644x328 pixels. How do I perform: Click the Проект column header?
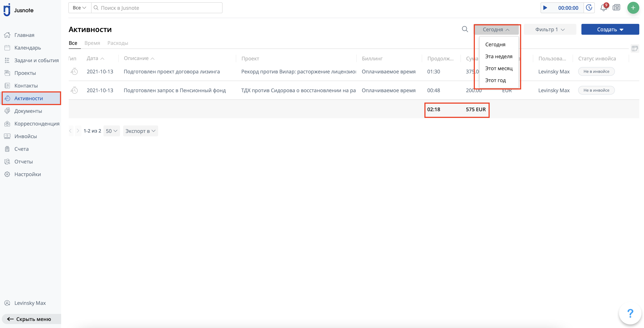click(250, 58)
